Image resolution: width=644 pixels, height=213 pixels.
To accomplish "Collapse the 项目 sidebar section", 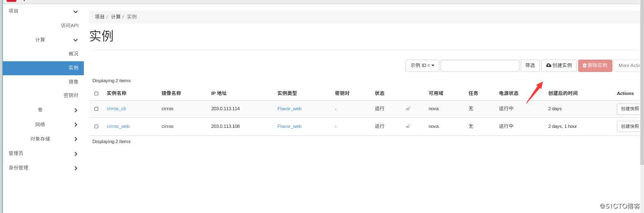I will (x=75, y=12).
